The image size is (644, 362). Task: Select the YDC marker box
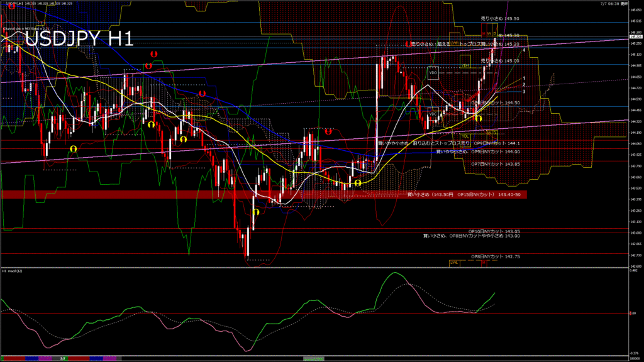tap(433, 114)
